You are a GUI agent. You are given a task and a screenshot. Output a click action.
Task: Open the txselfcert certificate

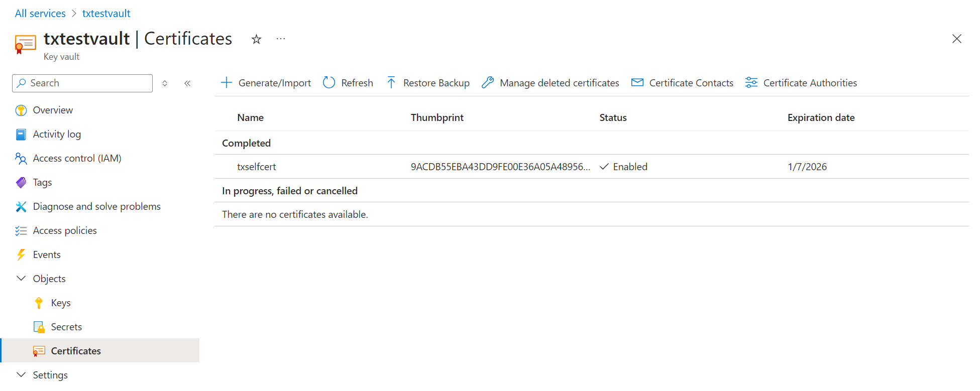[x=257, y=167]
